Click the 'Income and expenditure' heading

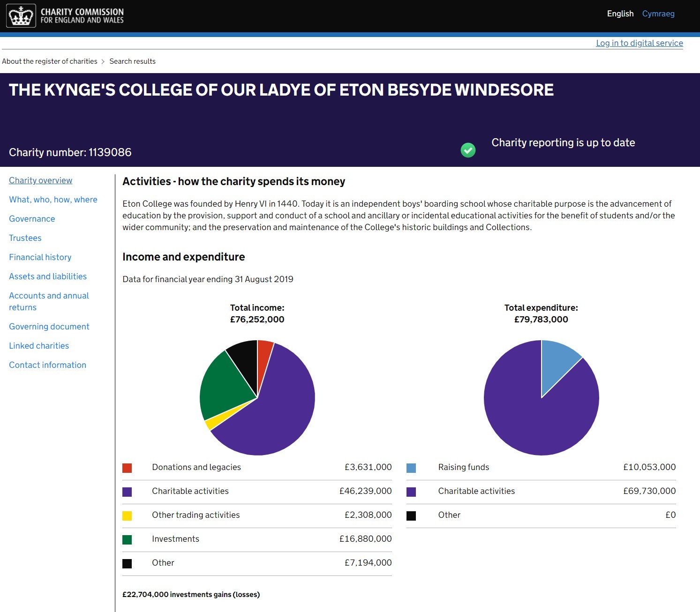pyautogui.click(x=184, y=257)
